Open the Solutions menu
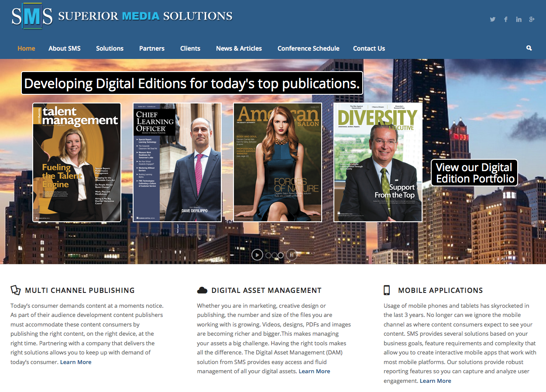Screen dimensions: 546x392 pos(110,48)
